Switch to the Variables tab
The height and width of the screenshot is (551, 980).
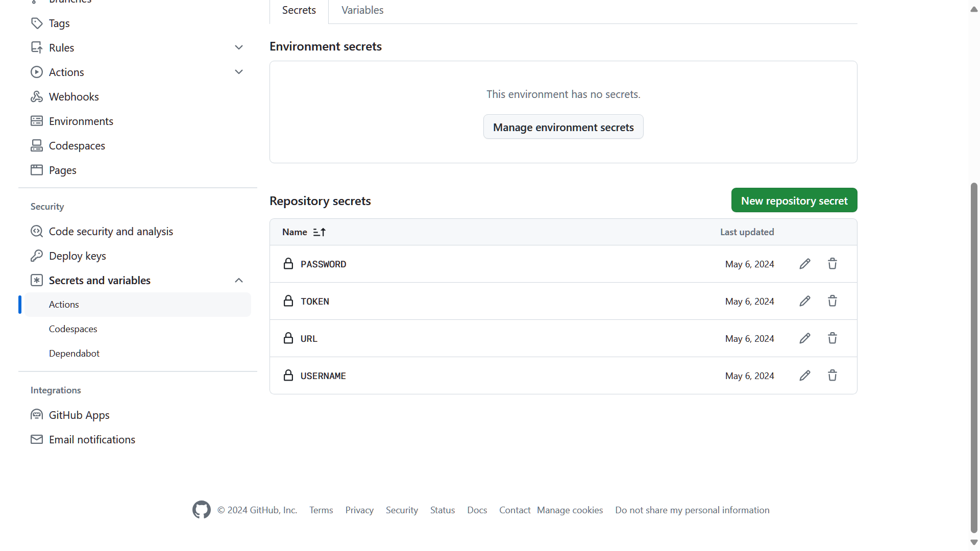(x=362, y=10)
